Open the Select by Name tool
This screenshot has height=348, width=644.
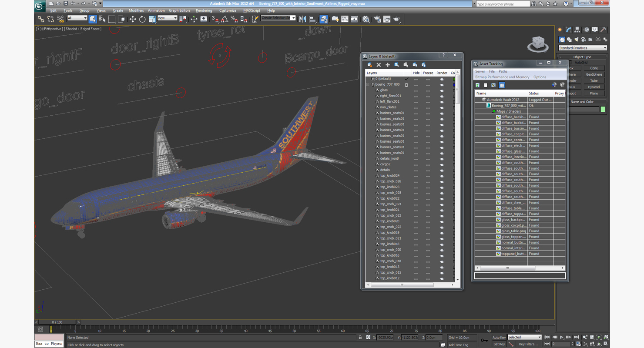(x=102, y=19)
